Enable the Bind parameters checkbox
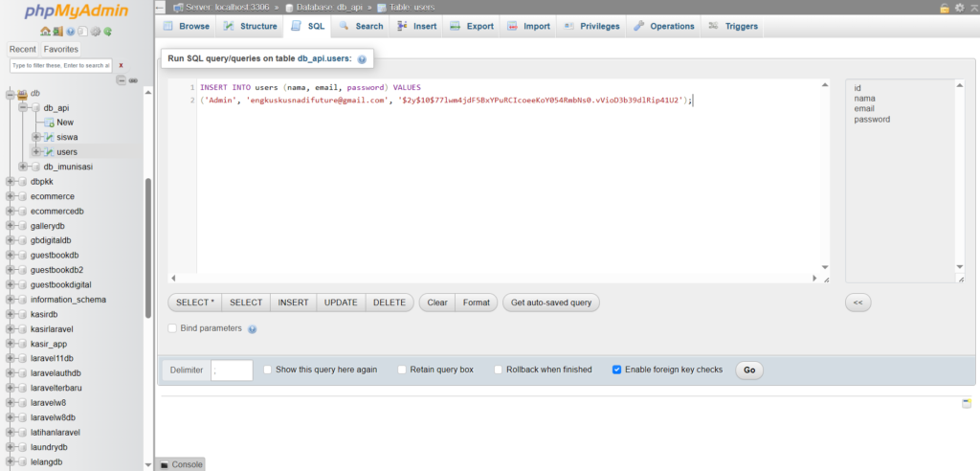The width and height of the screenshot is (980, 471). tap(172, 328)
